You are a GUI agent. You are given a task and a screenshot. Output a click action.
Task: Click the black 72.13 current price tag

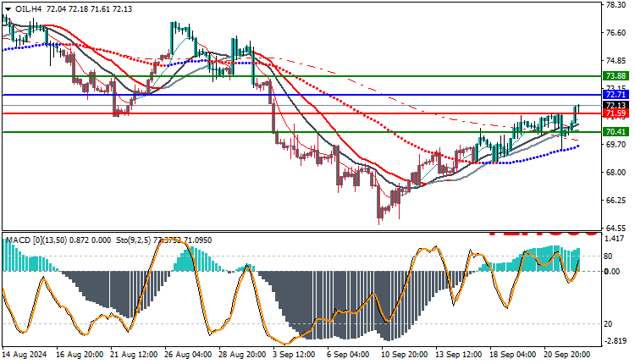tap(616, 106)
